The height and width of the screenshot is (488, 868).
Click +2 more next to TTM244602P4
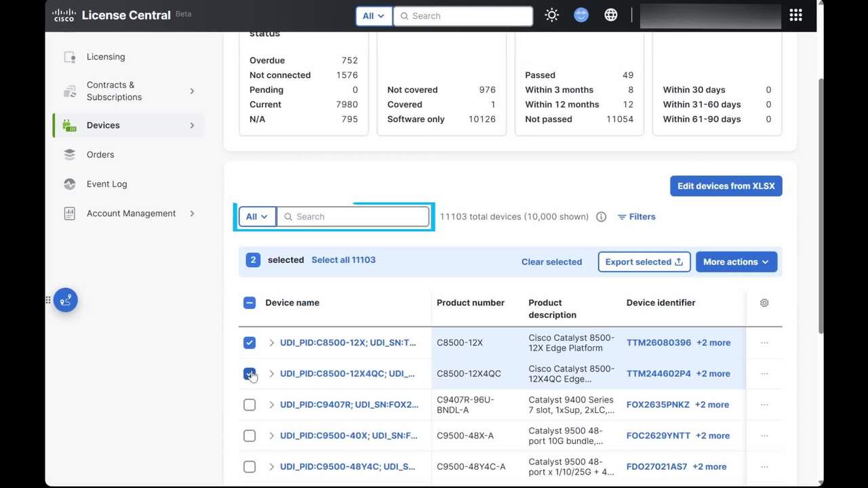click(x=713, y=374)
